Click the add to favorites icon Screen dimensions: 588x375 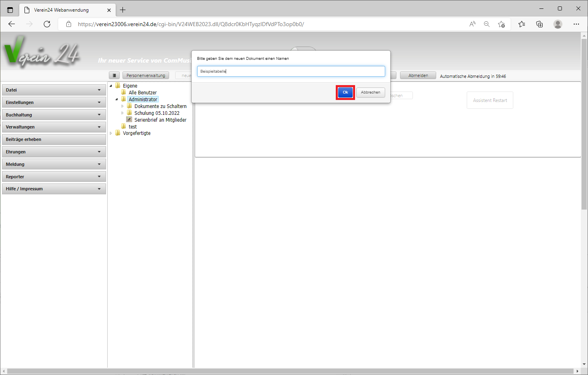coord(501,24)
